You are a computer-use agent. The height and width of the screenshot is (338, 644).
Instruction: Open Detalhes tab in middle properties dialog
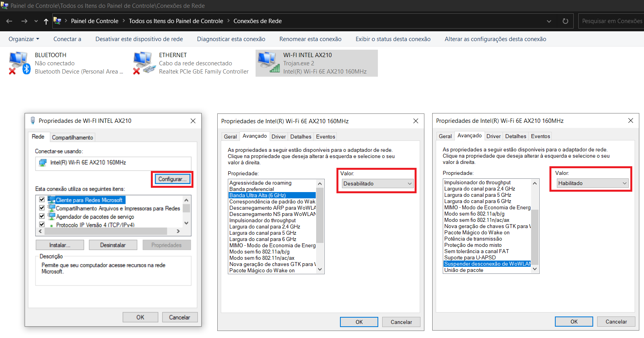tap(301, 137)
